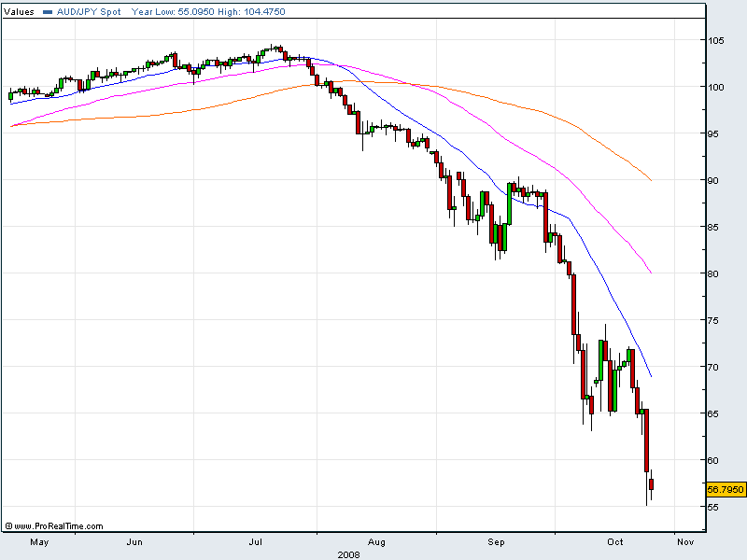The height and width of the screenshot is (560, 747).
Task: Select the 80 price axis label
Action: (x=713, y=273)
